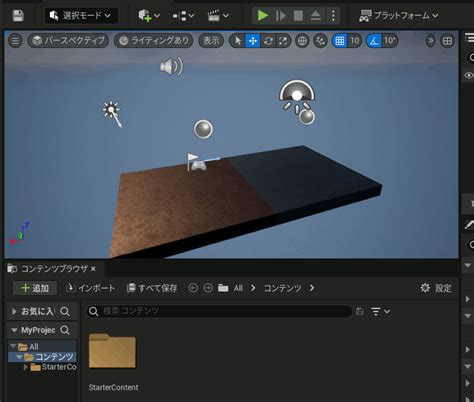The height and width of the screenshot is (402, 474).
Task: Open the Blueprints toolbar dropdown
Action: (x=183, y=16)
